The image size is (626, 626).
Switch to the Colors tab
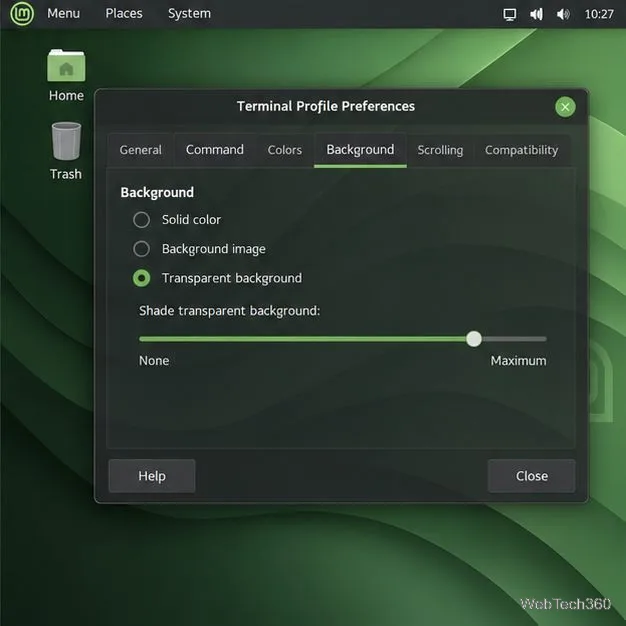285,150
